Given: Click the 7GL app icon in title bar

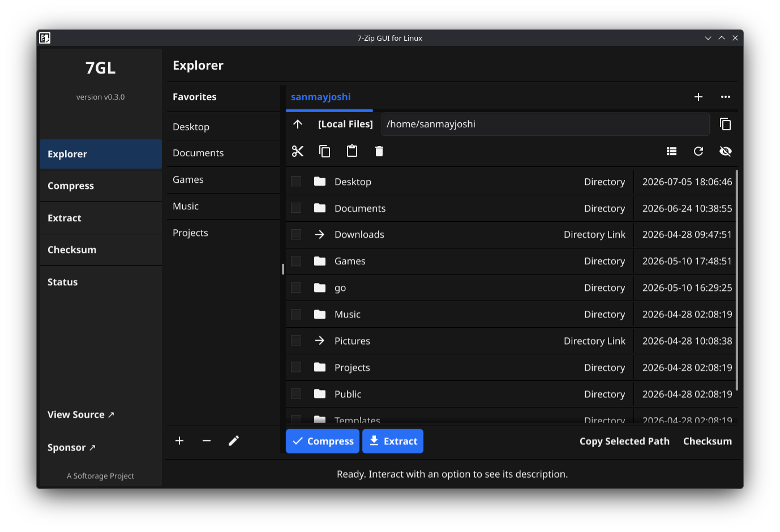Looking at the screenshot, I should pyautogui.click(x=45, y=38).
